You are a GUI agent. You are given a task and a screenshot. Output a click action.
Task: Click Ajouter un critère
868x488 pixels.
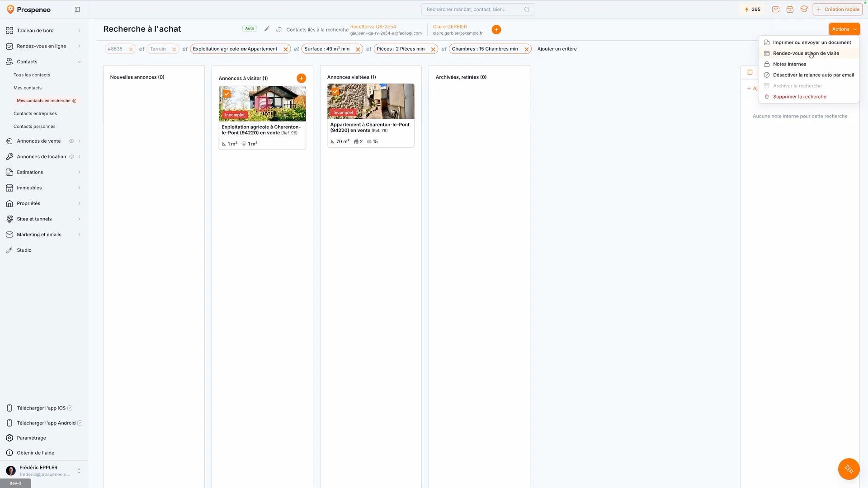click(557, 49)
